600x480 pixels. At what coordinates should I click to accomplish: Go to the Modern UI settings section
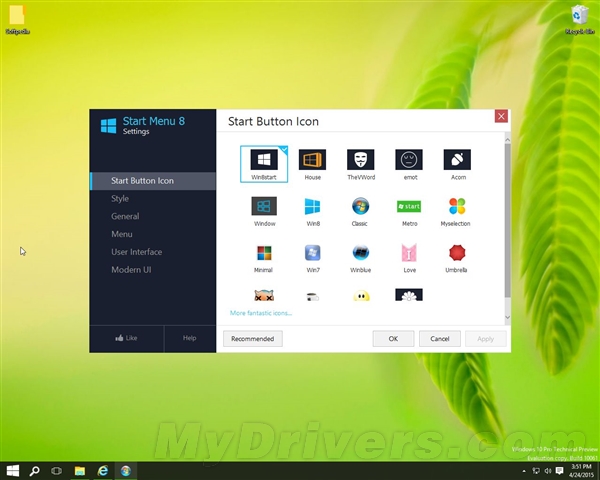coord(153,269)
